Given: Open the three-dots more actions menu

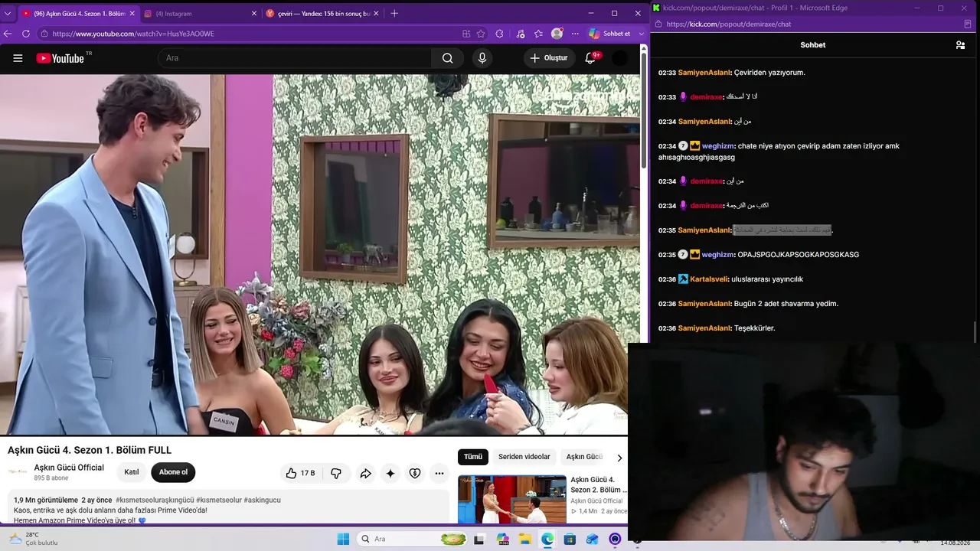Looking at the screenshot, I should 439,473.
